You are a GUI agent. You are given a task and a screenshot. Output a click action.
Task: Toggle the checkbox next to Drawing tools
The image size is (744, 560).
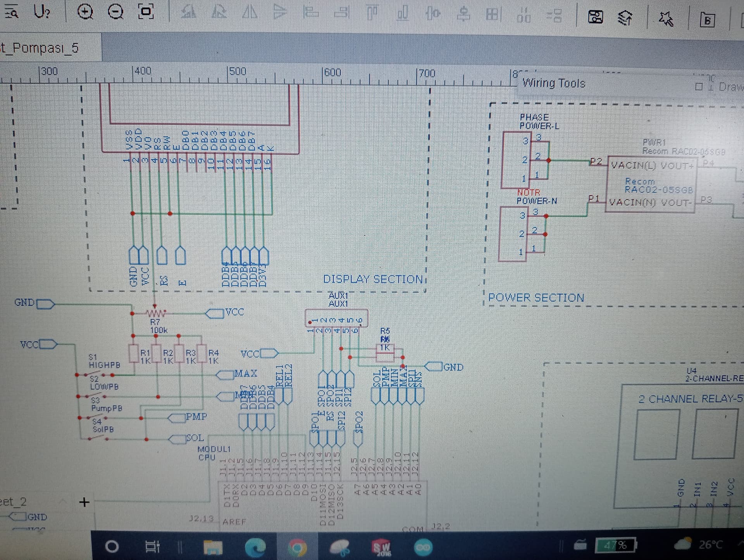(699, 87)
